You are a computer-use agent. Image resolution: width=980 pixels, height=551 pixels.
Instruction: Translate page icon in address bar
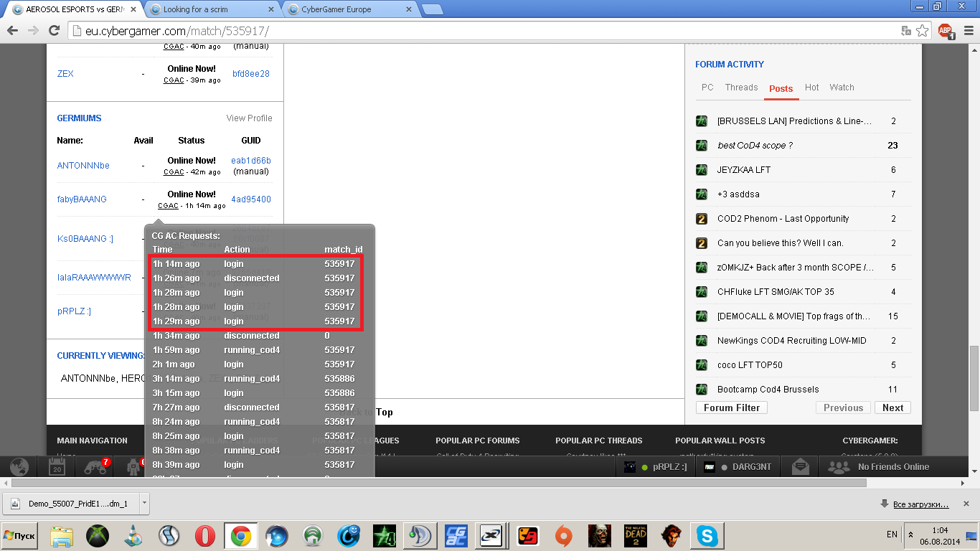coord(906,31)
